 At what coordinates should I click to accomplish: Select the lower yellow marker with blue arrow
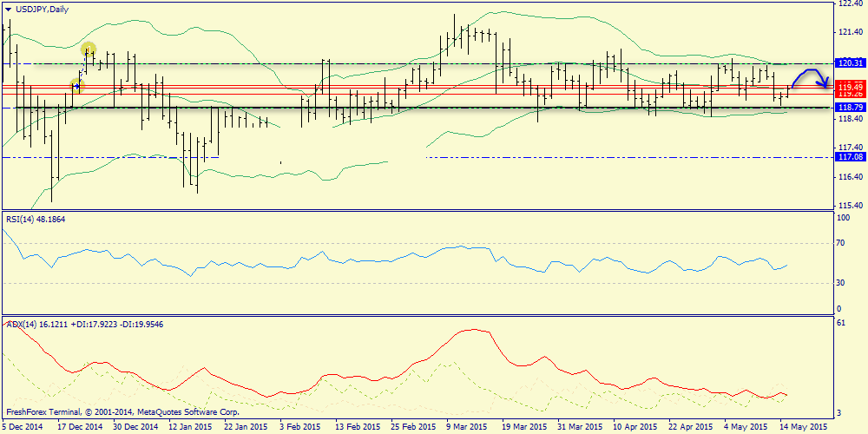[x=76, y=84]
